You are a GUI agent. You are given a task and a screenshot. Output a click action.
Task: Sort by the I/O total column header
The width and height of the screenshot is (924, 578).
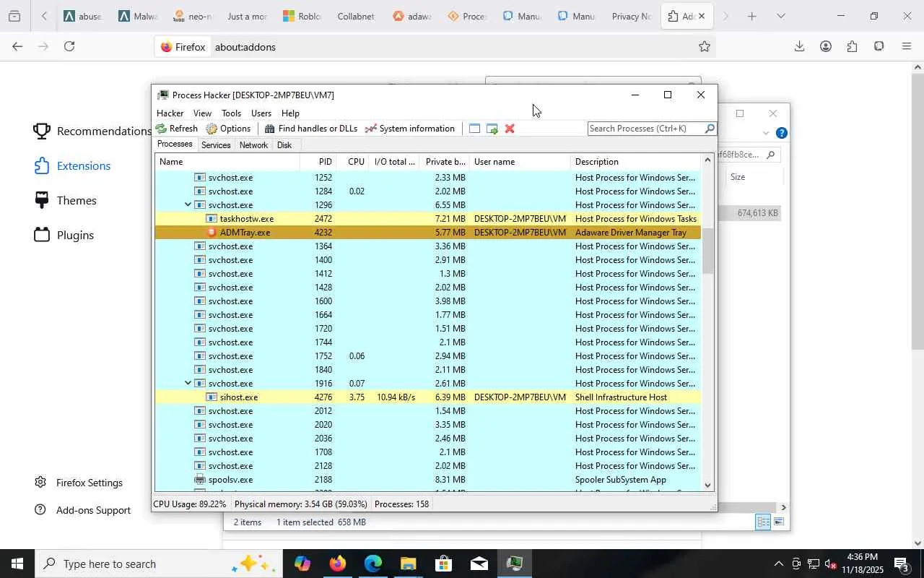coord(394,162)
